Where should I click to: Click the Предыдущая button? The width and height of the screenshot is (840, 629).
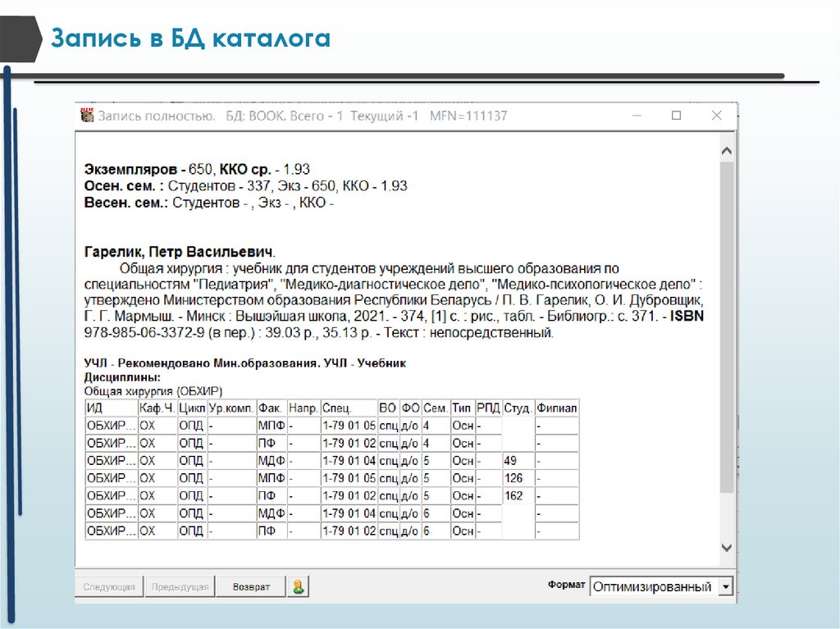(182, 587)
